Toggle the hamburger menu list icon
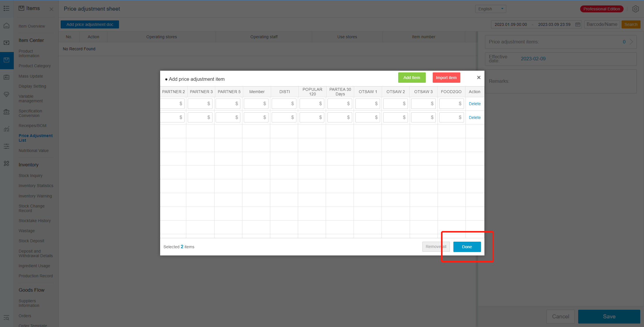Image resolution: width=644 pixels, height=327 pixels. tap(6, 8)
